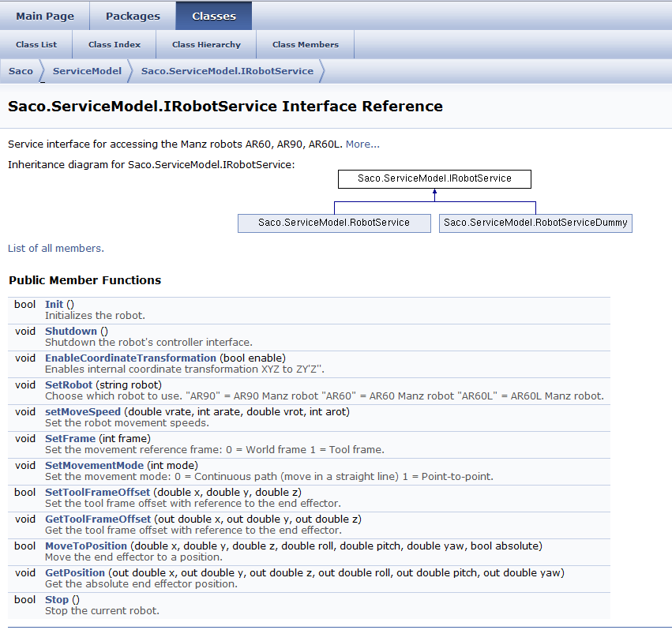Go to the Saco breadcrumb
The image size is (672, 630).
pos(21,71)
